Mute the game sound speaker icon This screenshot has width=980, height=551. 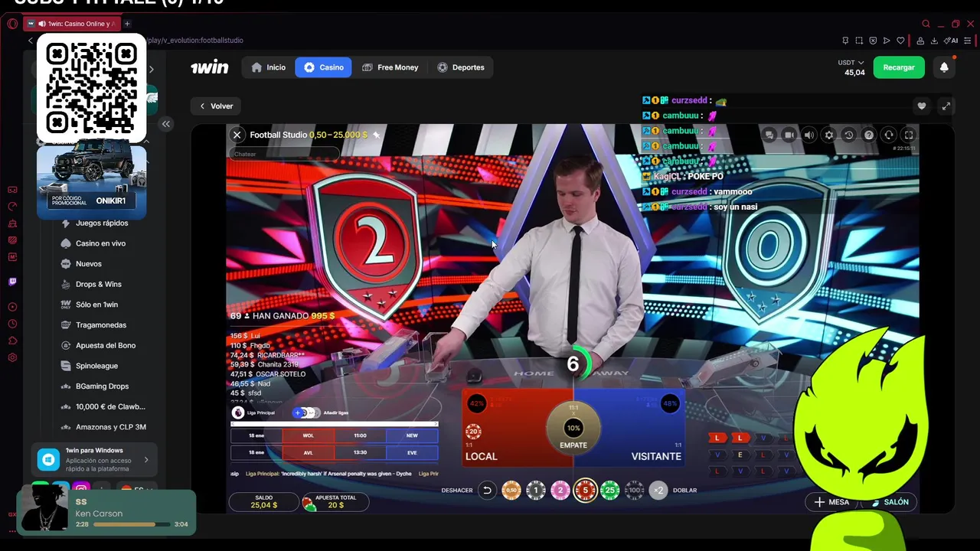tap(809, 135)
